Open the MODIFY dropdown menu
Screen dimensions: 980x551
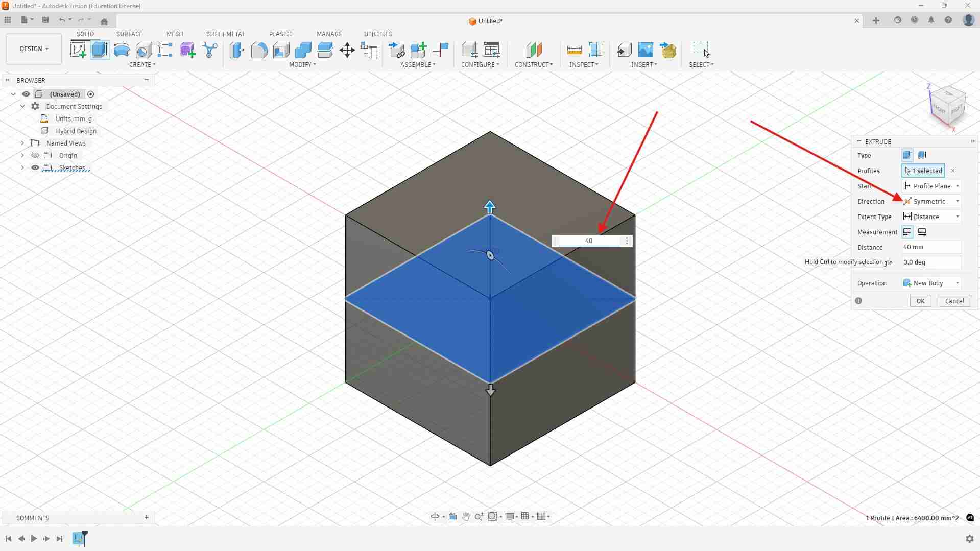tap(302, 65)
